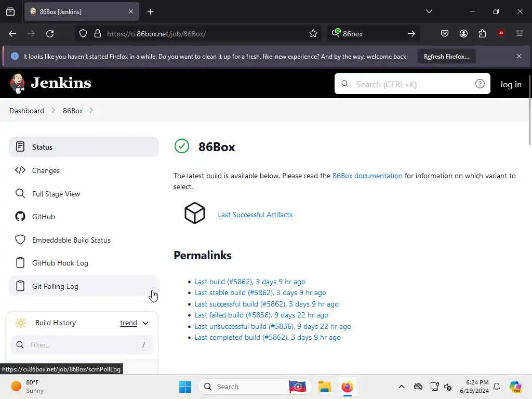Open Full Stage View
532x399 pixels.
[84, 194]
